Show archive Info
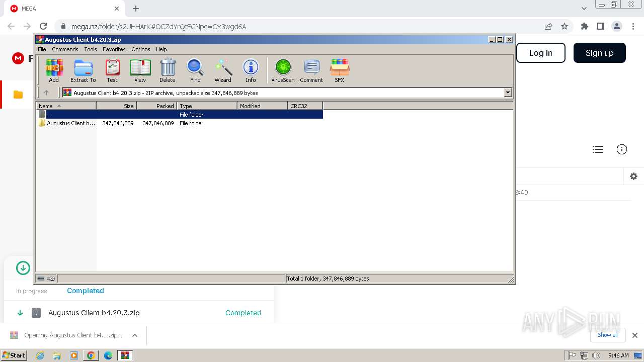 (251, 70)
